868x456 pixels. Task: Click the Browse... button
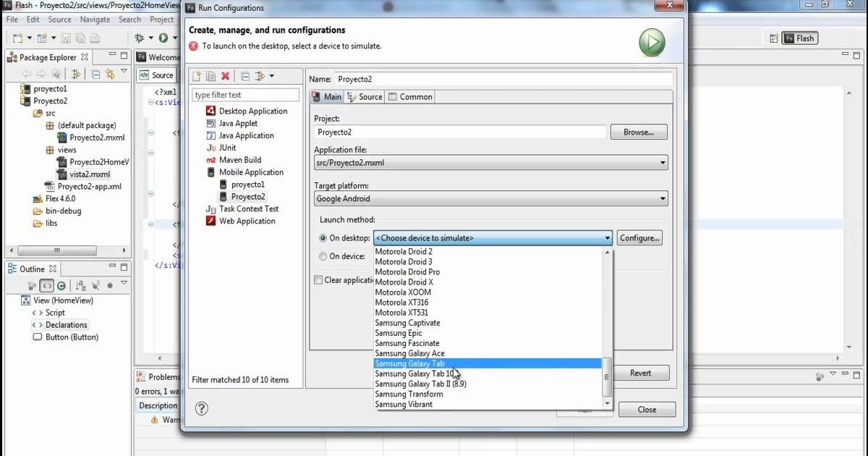639,132
